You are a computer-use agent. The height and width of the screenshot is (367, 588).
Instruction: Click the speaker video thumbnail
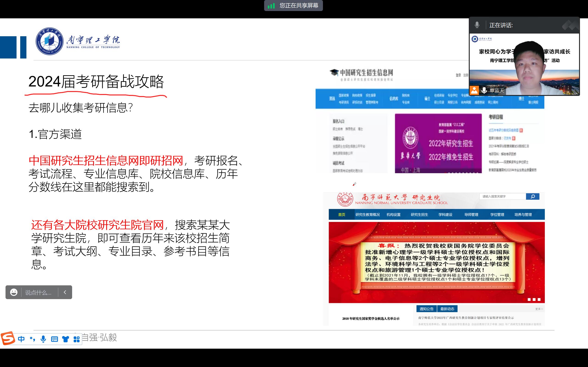[x=524, y=64]
